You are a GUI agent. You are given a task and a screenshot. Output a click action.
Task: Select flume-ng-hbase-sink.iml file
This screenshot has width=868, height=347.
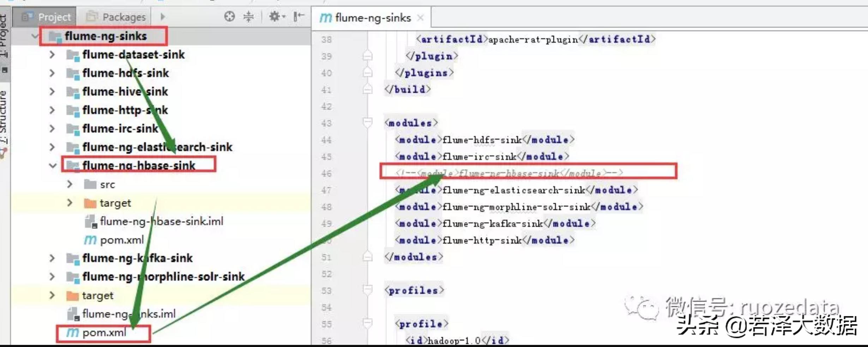(162, 221)
